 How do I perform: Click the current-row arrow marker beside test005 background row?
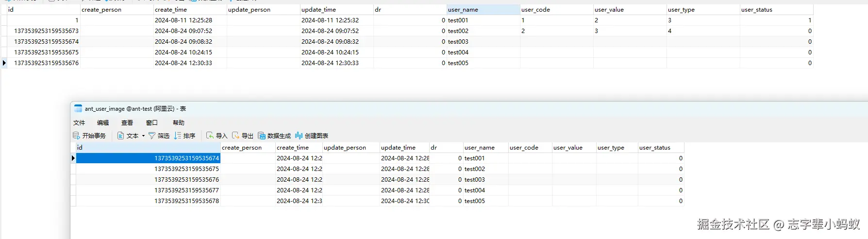(x=4, y=63)
